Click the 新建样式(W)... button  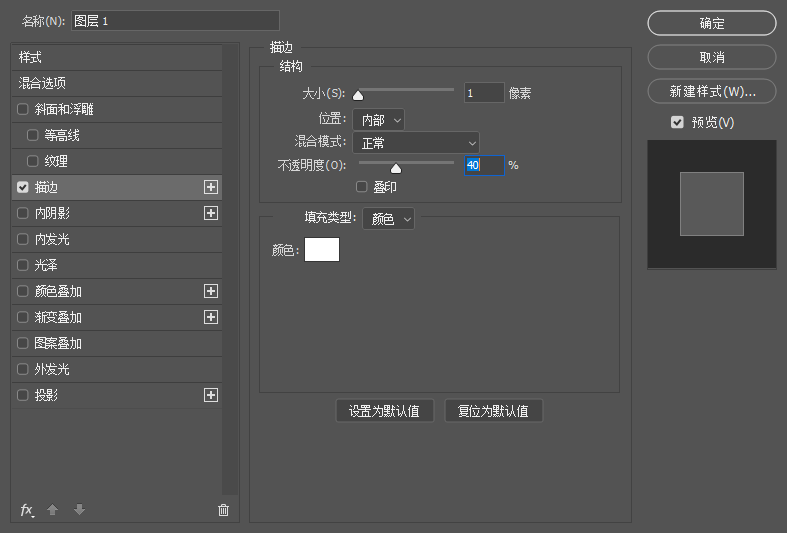pos(712,91)
